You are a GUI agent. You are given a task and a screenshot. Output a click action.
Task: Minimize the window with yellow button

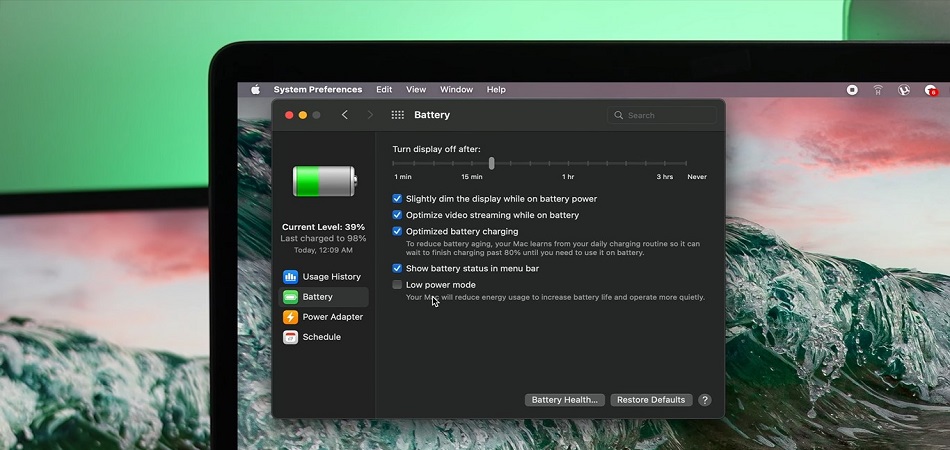tap(303, 115)
